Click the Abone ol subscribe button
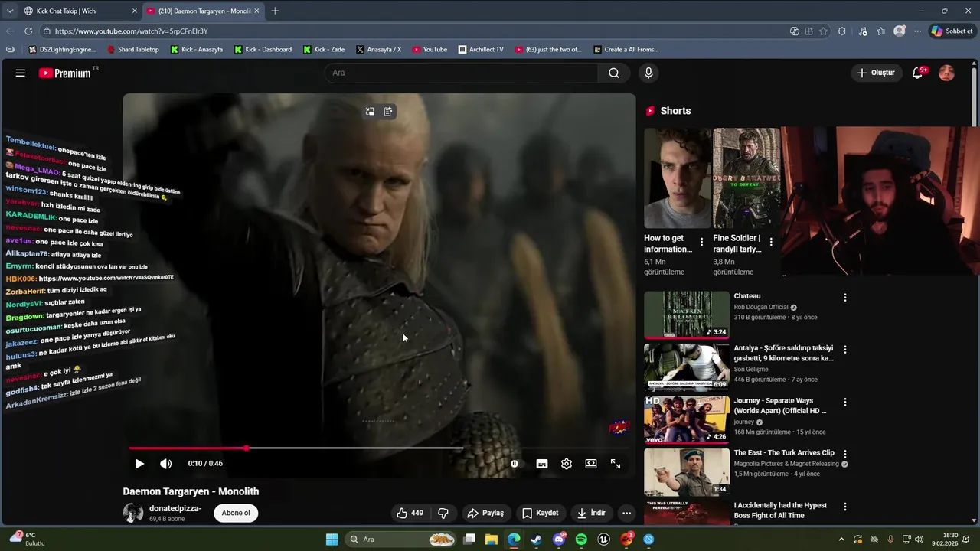Screen dimensions: 980x551 pyautogui.click(x=236, y=513)
